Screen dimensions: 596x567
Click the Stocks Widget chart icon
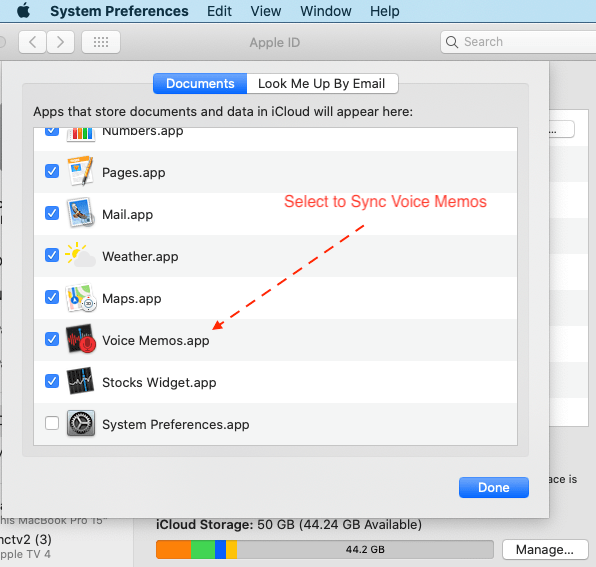pyautogui.click(x=81, y=381)
